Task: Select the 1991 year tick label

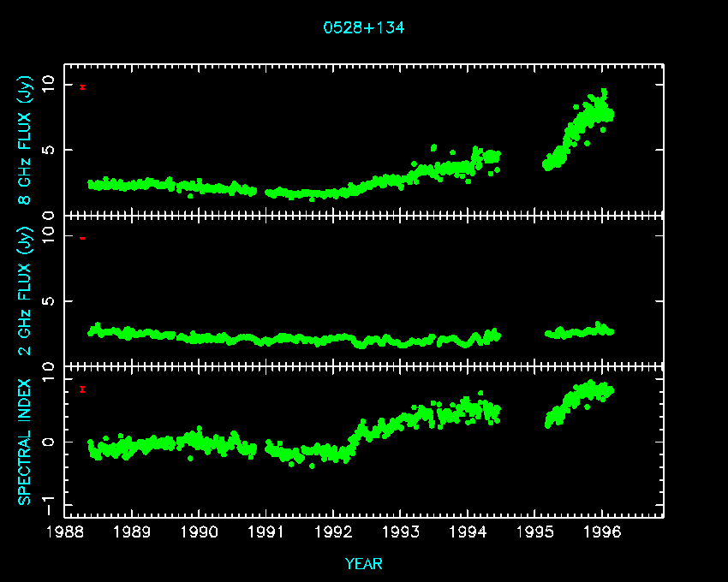Action: [x=266, y=532]
